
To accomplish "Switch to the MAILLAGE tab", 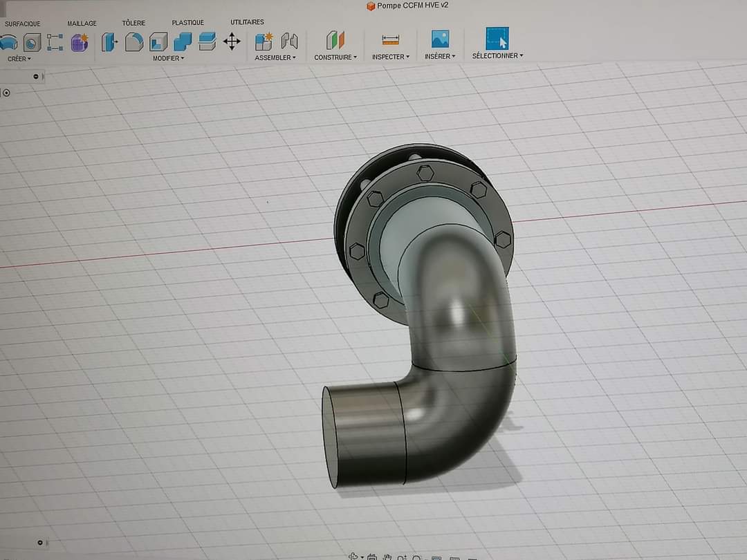I will (82, 24).
